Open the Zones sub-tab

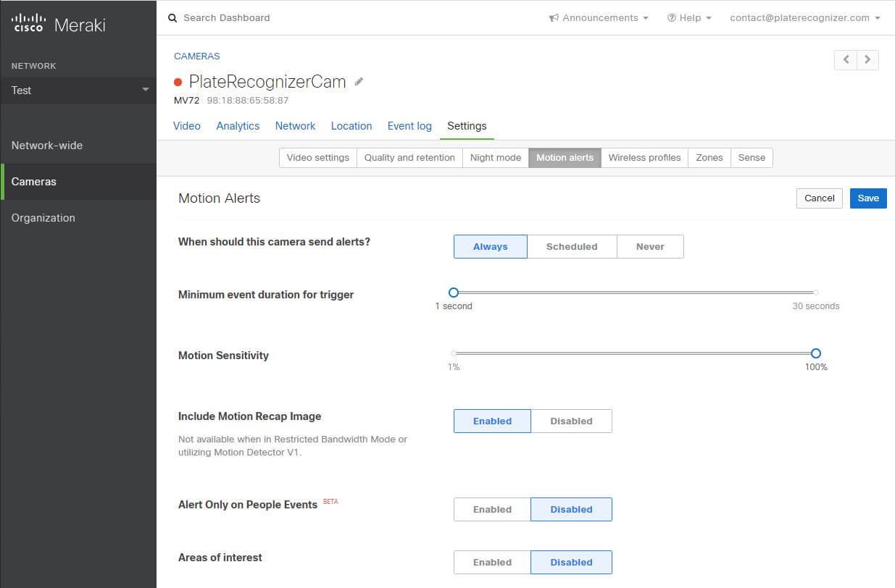(709, 157)
